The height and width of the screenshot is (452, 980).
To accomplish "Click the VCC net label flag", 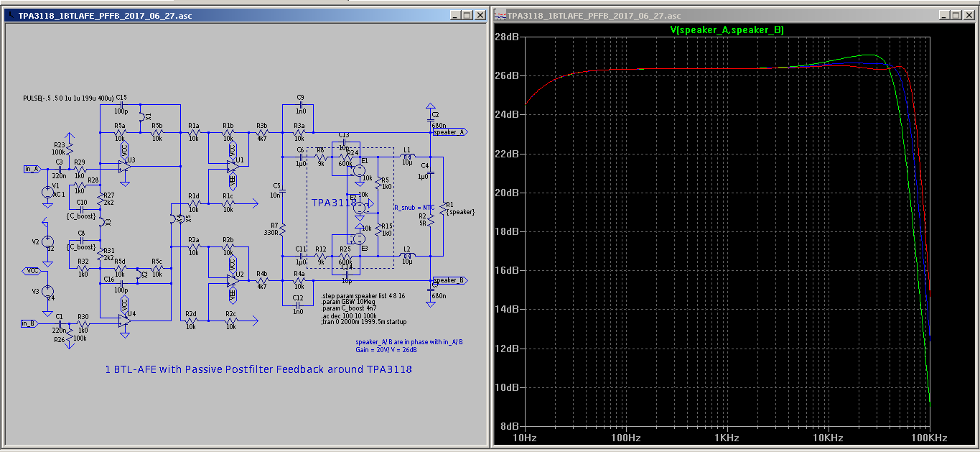I will (x=32, y=271).
